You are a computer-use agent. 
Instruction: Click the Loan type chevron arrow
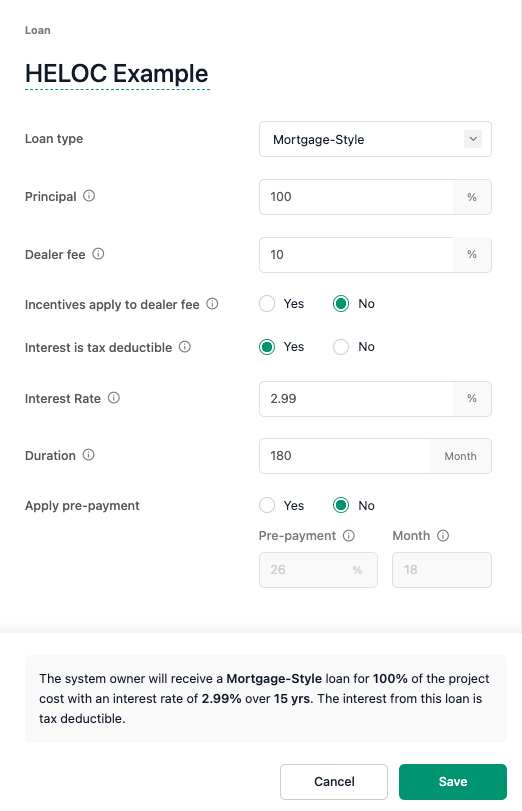473,139
